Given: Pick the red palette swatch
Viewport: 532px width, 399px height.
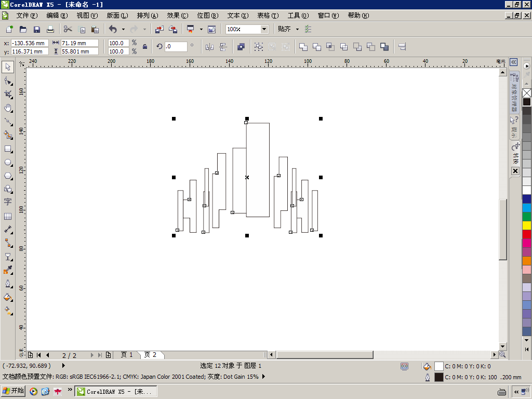Looking at the screenshot, I should point(527,234).
